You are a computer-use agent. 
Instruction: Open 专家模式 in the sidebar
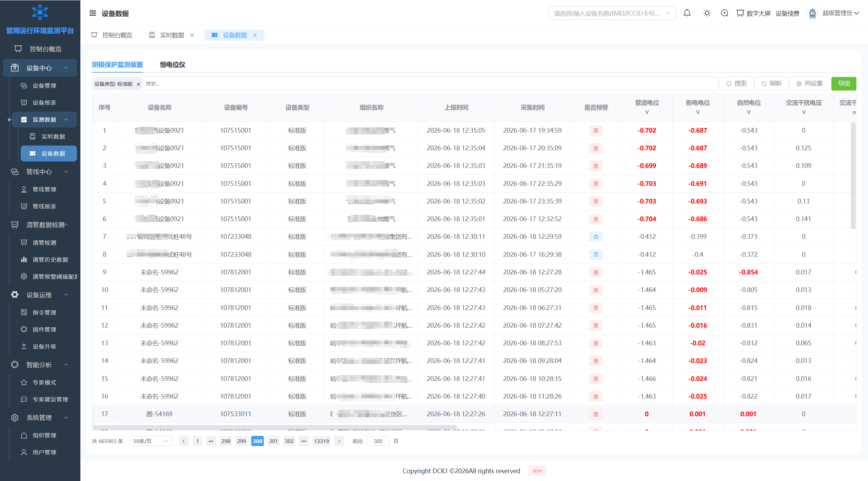point(44,382)
